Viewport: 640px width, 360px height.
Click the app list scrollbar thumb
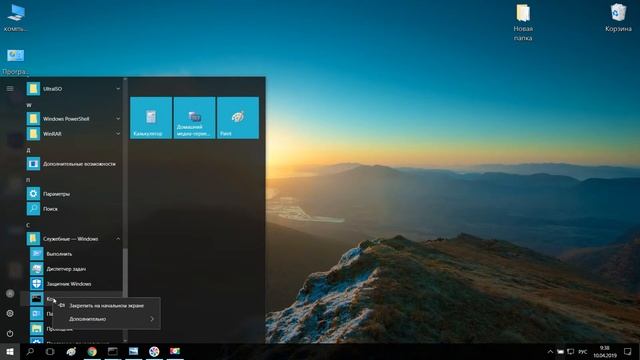pos(125,273)
